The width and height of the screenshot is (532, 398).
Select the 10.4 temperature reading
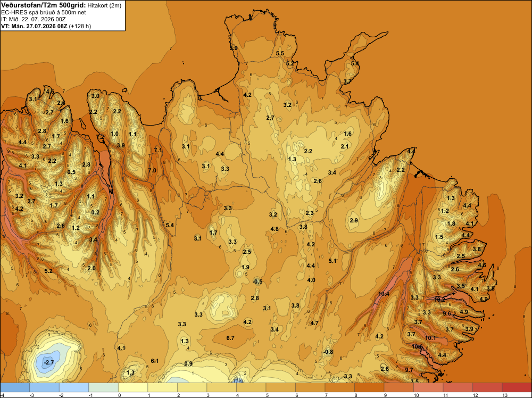pos(384,294)
